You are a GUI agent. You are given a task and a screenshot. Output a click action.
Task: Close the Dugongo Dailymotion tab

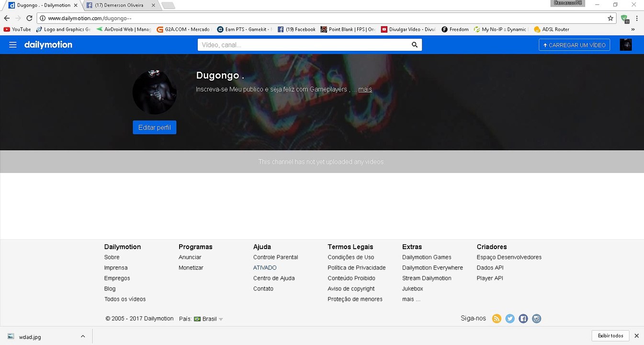[75, 5]
